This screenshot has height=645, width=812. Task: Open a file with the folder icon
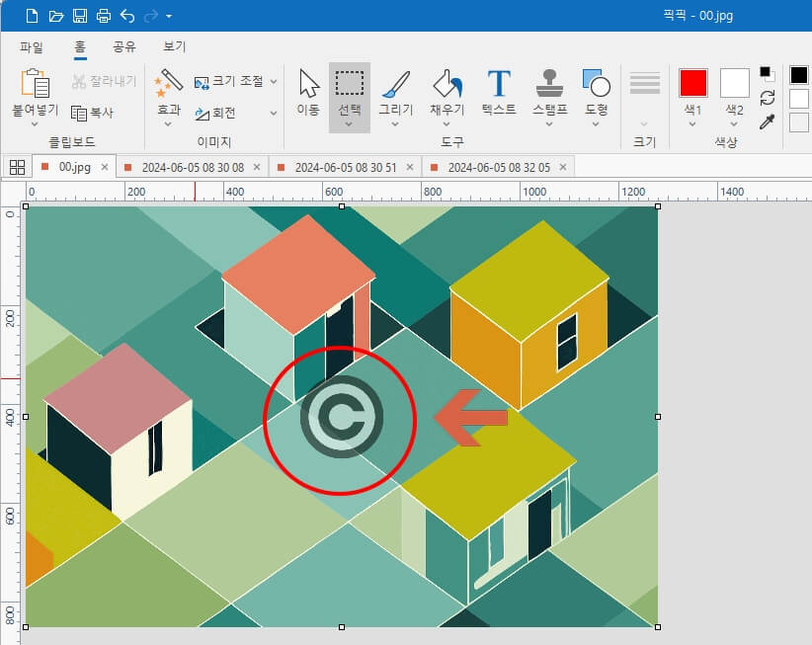[56, 16]
